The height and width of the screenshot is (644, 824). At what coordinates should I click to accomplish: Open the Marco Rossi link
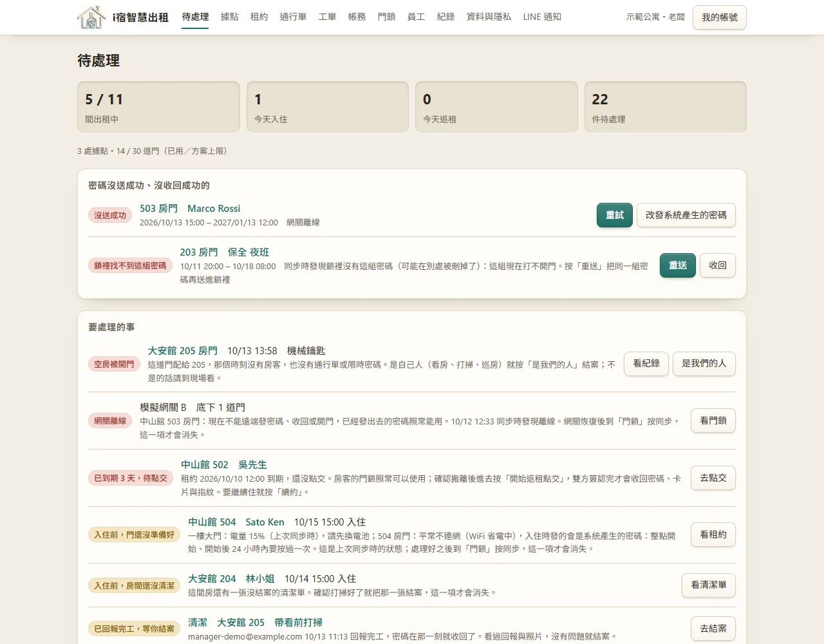click(214, 209)
